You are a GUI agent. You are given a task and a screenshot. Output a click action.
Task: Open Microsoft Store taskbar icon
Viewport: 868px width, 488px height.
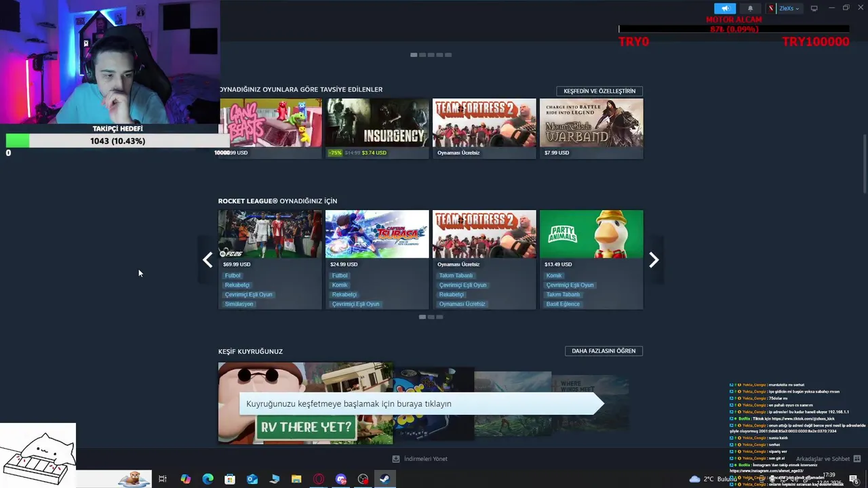(x=230, y=479)
